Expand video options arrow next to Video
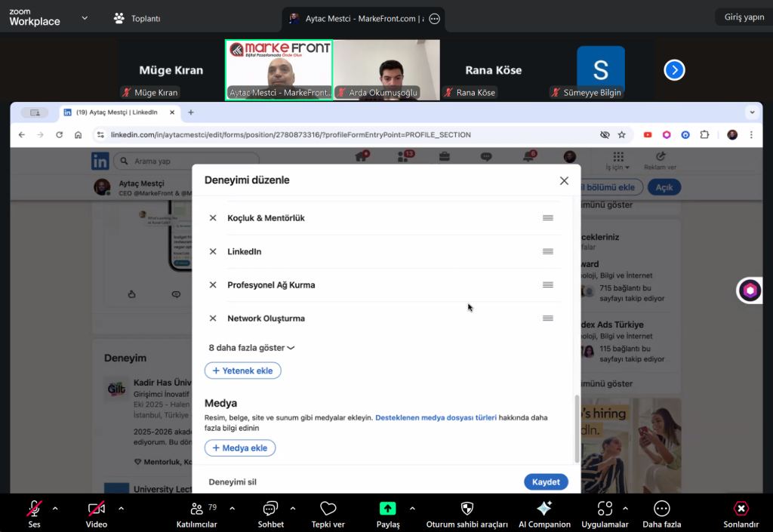The image size is (773, 532). click(x=121, y=508)
